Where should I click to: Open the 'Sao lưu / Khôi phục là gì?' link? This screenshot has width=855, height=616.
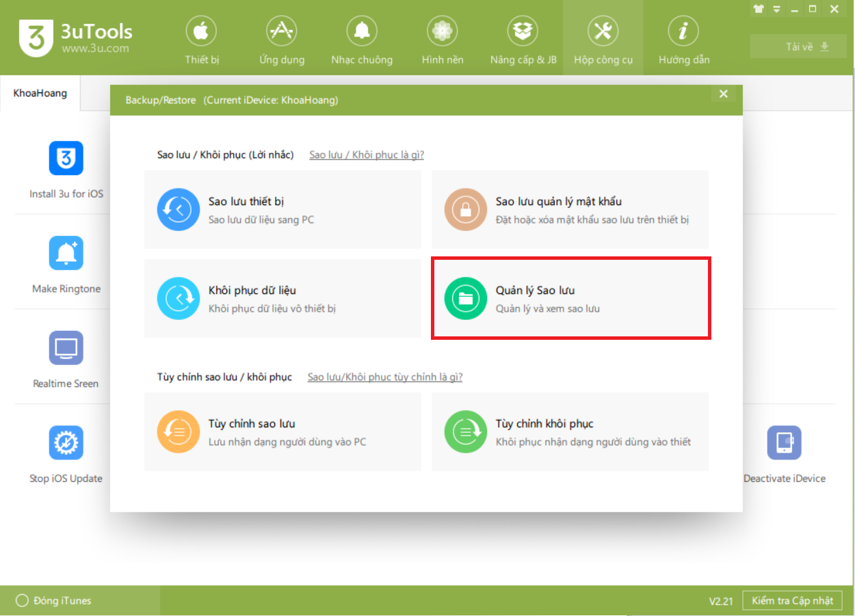click(367, 155)
